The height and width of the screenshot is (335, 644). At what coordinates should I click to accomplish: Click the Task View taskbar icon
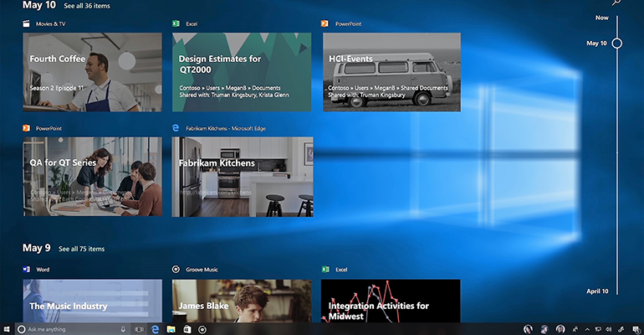point(139,329)
